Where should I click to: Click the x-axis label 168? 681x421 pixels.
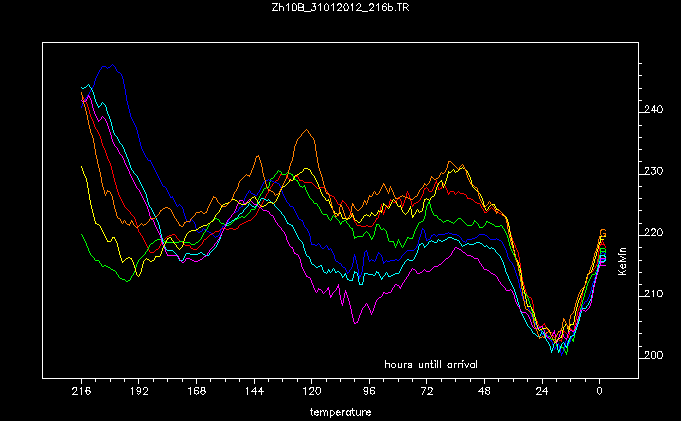coord(196,391)
